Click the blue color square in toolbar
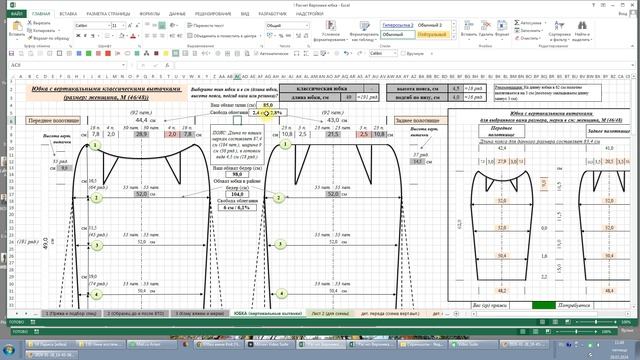Viewport: 640px width, 360px height. pyautogui.click(x=79, y=53)
